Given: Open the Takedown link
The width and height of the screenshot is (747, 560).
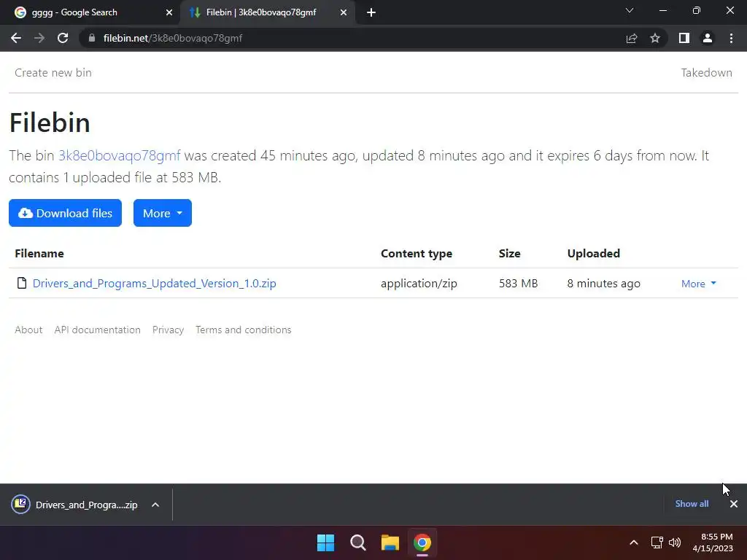Looking at the screenshot, I should [706, 73].
